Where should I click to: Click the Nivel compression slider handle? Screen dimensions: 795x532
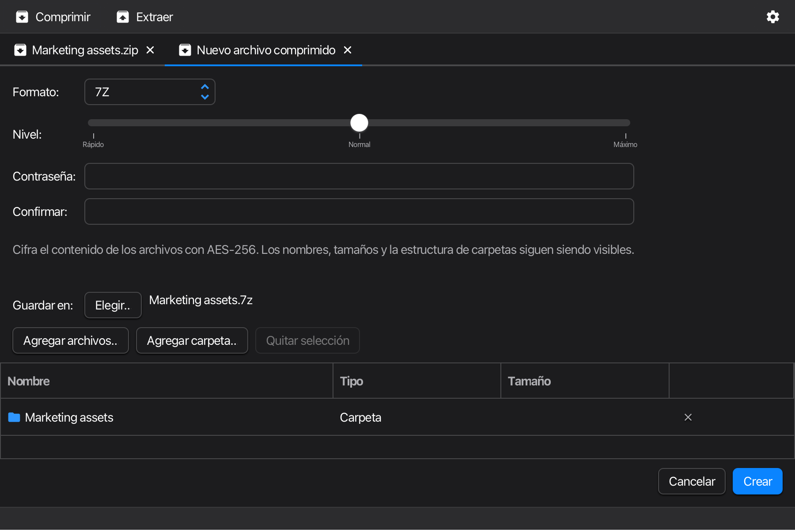tap(359, 123)
